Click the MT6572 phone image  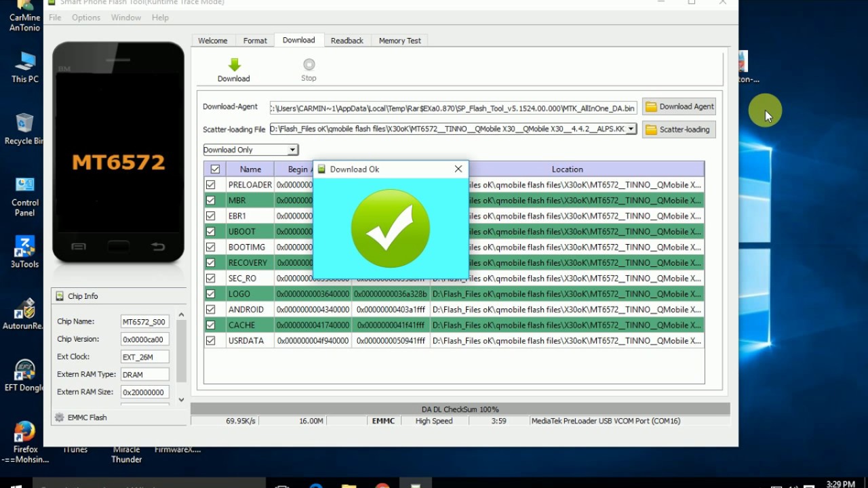click(x=119, y=152)
